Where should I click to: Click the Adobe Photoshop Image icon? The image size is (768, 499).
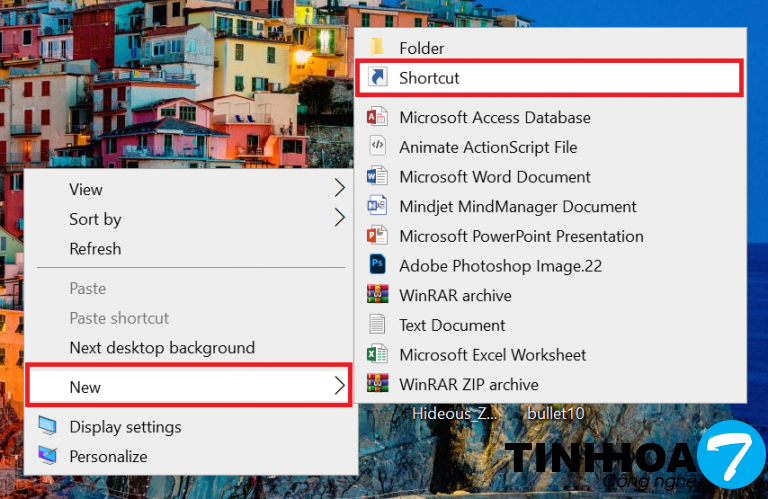click(x=377, y=266)
